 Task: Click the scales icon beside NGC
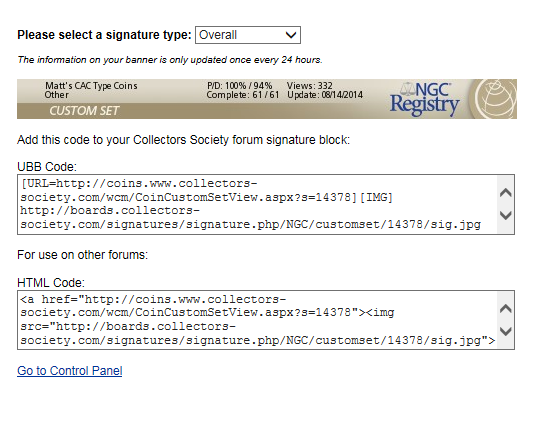pos(408,89)
